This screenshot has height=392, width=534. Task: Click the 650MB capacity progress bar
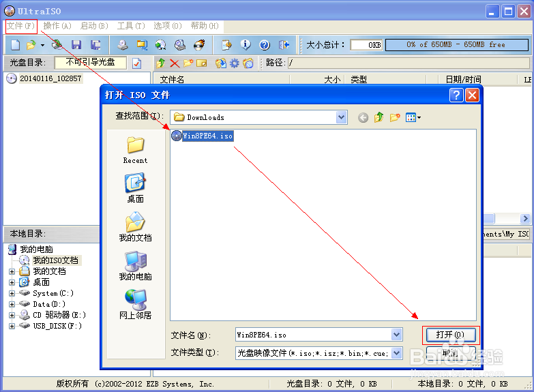[457, 44]
